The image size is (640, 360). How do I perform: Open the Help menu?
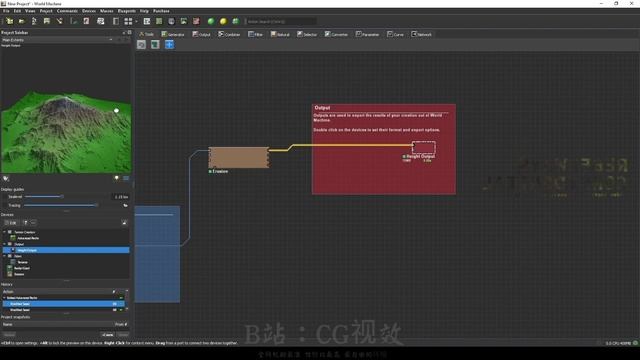pos(144,11)
